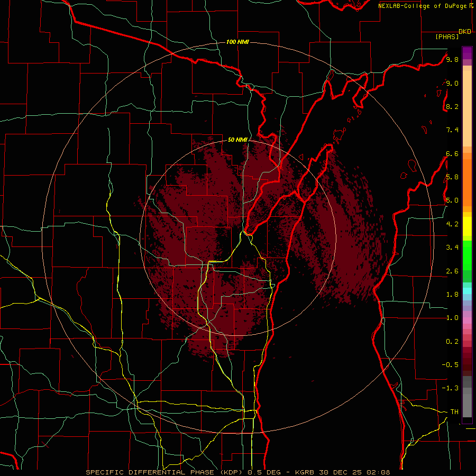Pick the yellow color bar segment
This screenshot has height=476, width=476.
point(467,226)
